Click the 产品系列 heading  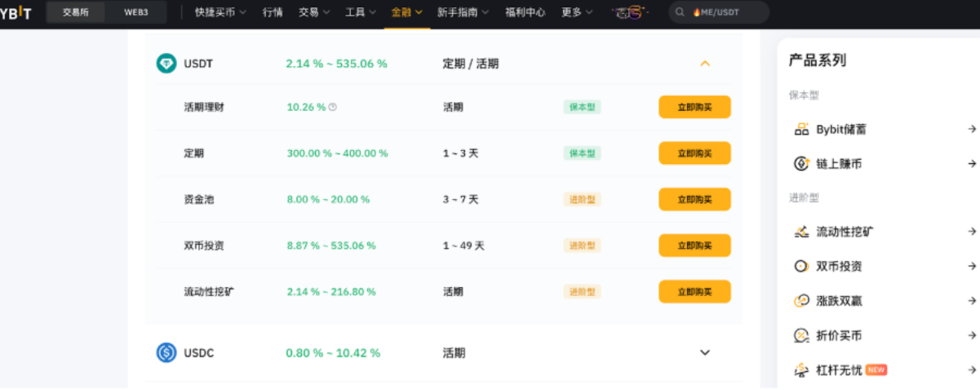click(x=818, y=60)
